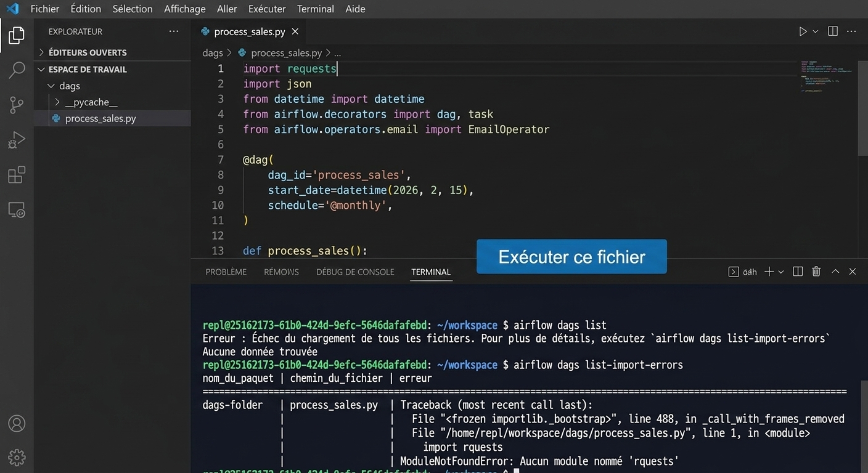Screen dimensions: 868x473
Task: Activate the process_sales.py editor tab
Action: pos(249,31)
